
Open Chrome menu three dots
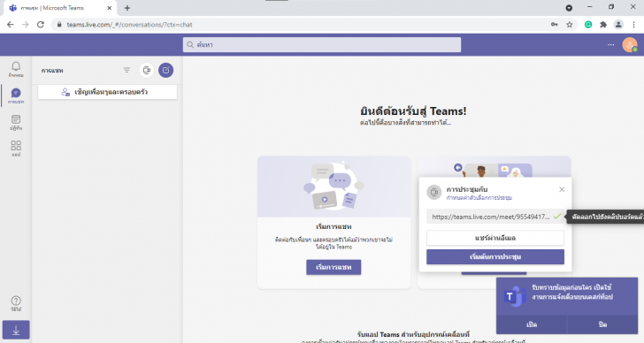click(x=633, y=25)
